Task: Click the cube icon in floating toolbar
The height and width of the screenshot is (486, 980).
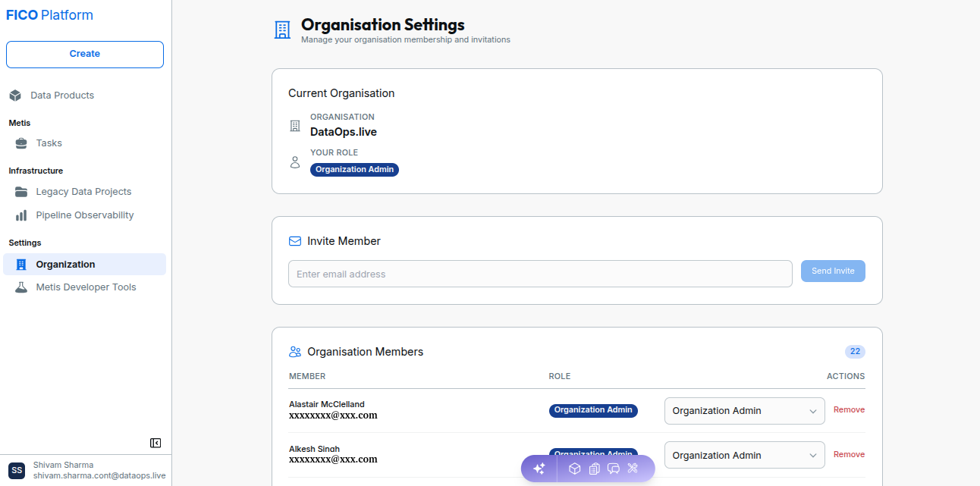Action: click(x=575, y=469)
